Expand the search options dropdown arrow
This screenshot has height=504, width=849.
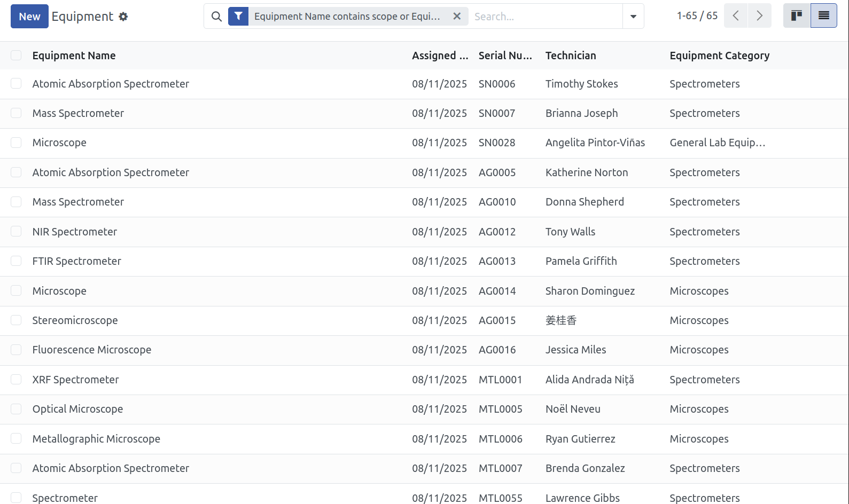coord(633,17)
